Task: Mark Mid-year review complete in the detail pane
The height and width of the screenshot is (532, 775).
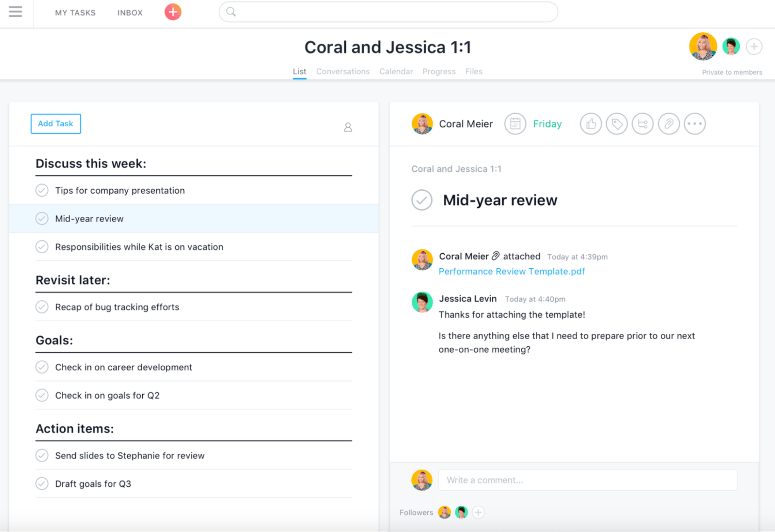Action: pyautogui.click(x=421, y=200)
